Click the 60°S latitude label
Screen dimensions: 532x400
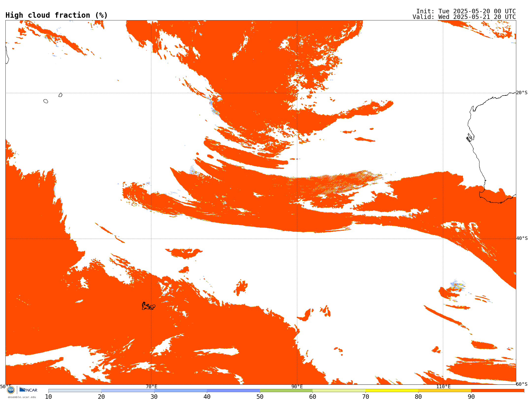tap(522, 384)
